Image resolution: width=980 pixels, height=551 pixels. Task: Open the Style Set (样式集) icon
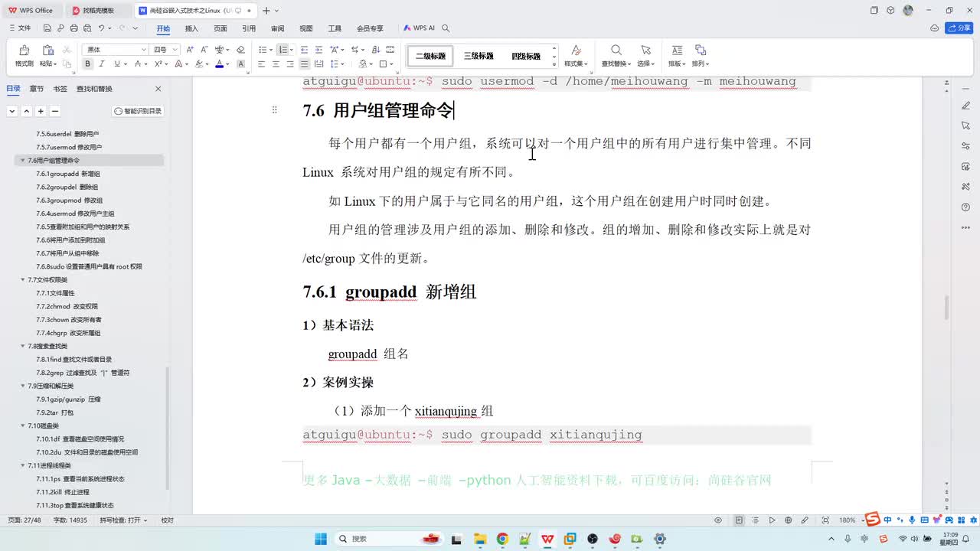point(576,51)
